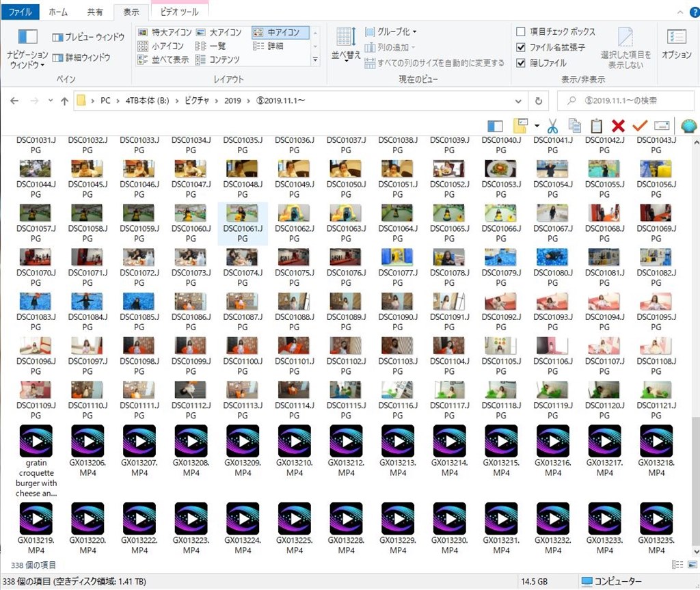Image resolution: width=700 pixels, height=590 pixels.
Task: Go up one folder level
Action: coord(64,101)
